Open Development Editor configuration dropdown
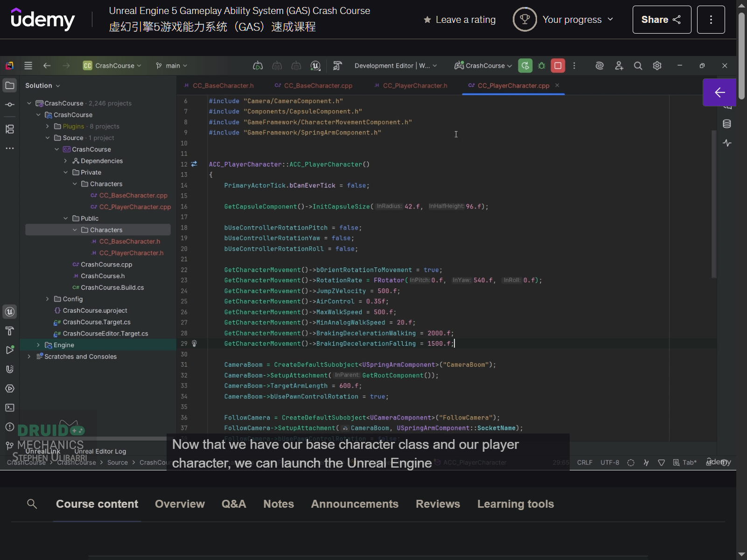Image resolution: width=747 pixels, height=560 pixels. pos(396,66)
